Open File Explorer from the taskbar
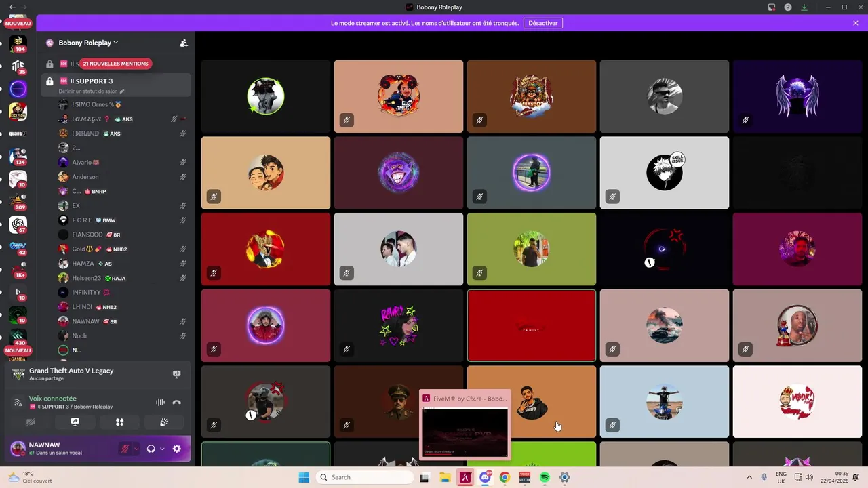 pyautogui.click(x=446, y=477)
